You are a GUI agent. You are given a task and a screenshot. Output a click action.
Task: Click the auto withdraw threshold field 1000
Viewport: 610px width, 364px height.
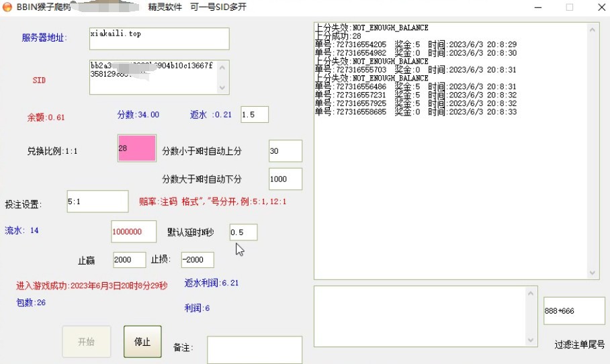pos(285,179)
